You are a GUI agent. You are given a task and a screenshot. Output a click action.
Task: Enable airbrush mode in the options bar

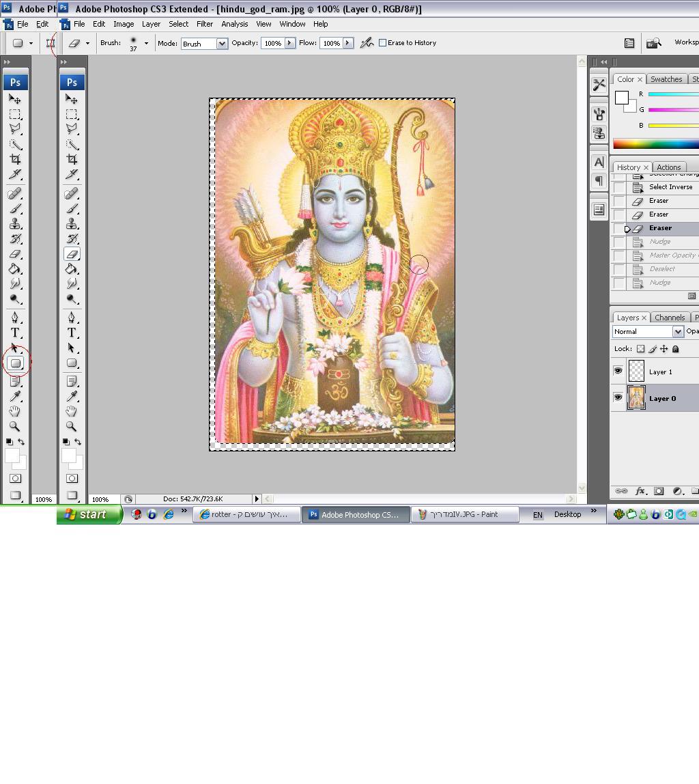[367, 43]
